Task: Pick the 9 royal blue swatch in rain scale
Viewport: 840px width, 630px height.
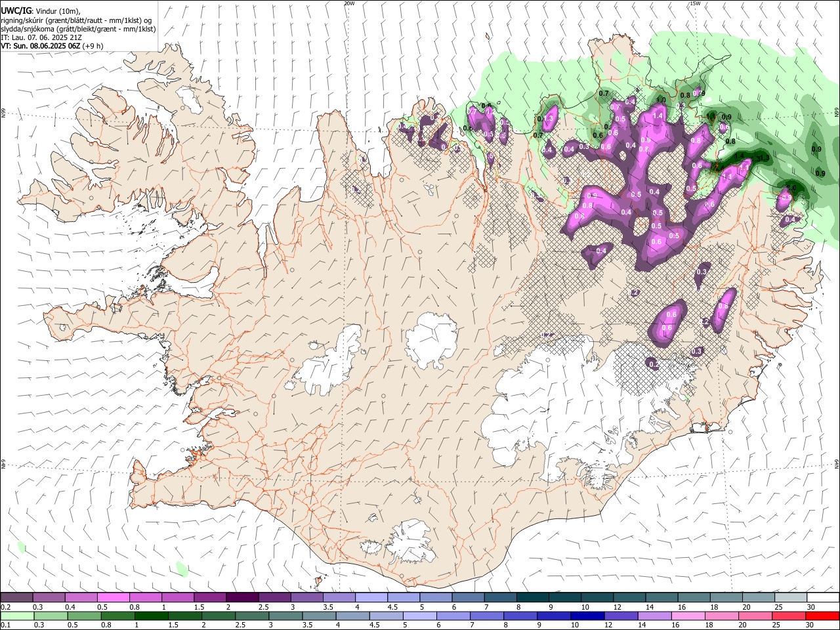Action: (x=554, y=616)
